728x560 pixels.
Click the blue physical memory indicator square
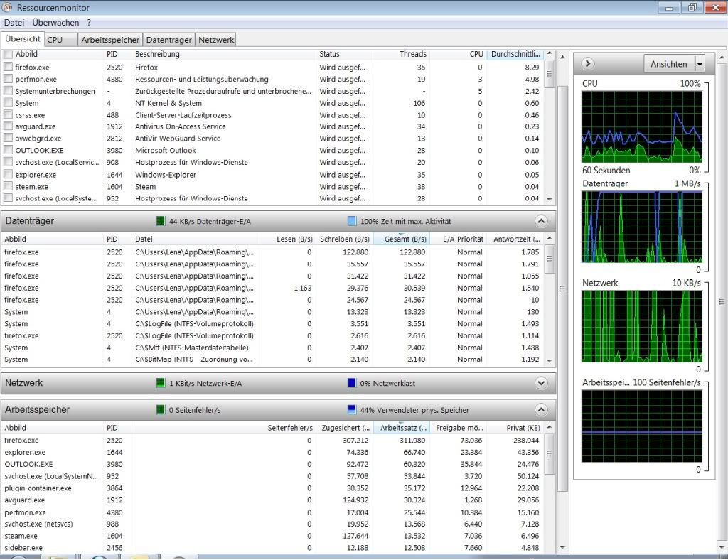pos(351,410)
